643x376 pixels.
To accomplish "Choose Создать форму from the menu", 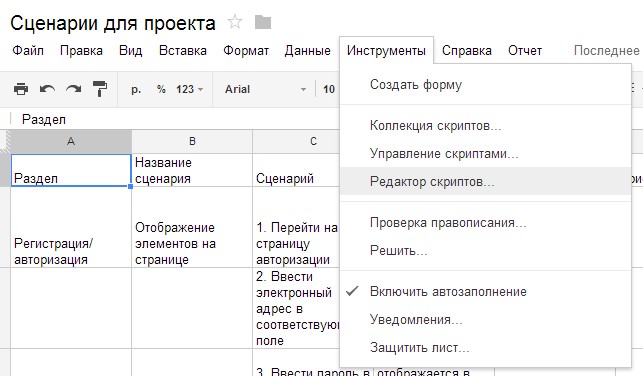I will (486, 84).
